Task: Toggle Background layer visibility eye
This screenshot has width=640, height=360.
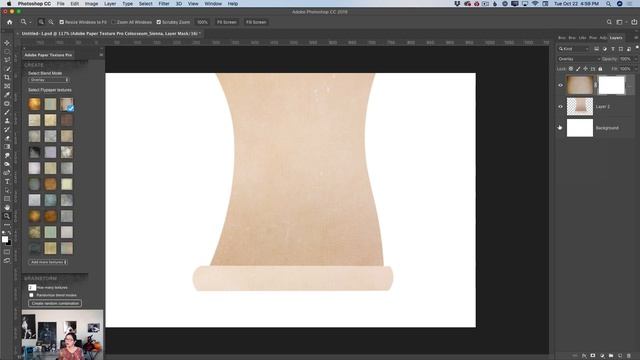Action: pos(560,128)
